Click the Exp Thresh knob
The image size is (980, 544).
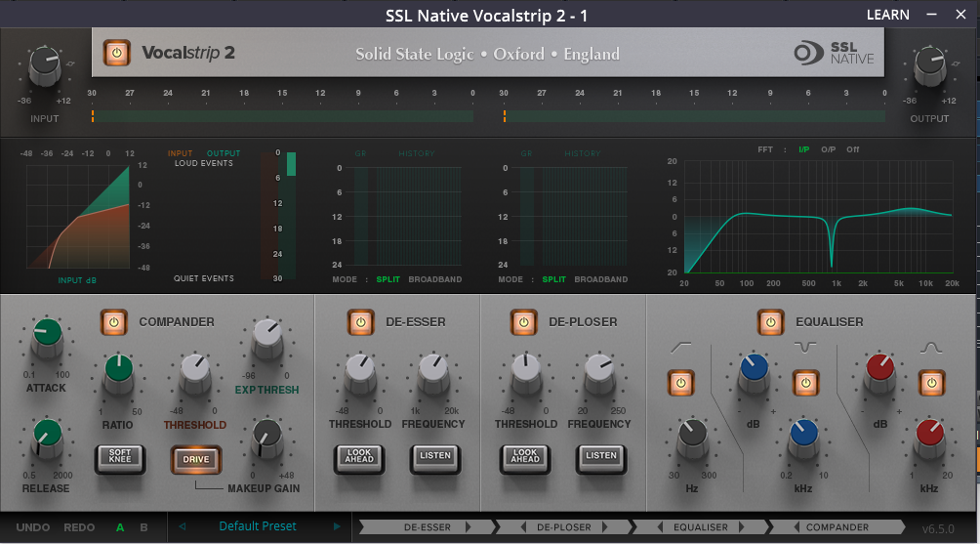[x=267, y=338]
